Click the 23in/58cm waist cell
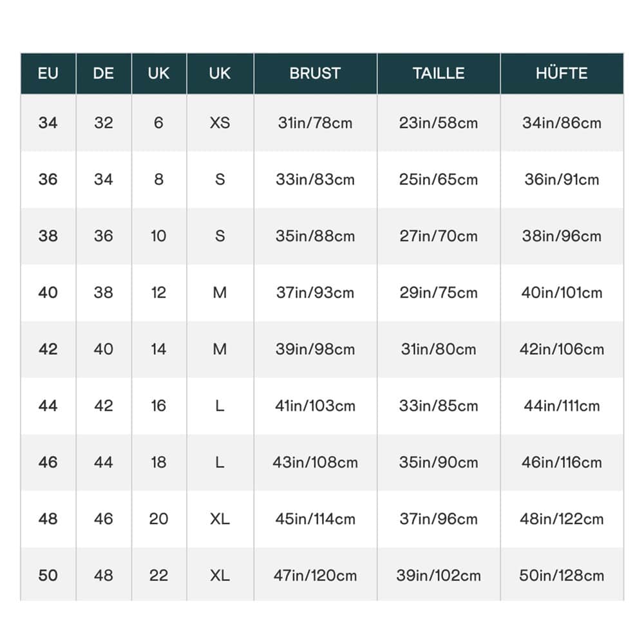 (439, 122)
